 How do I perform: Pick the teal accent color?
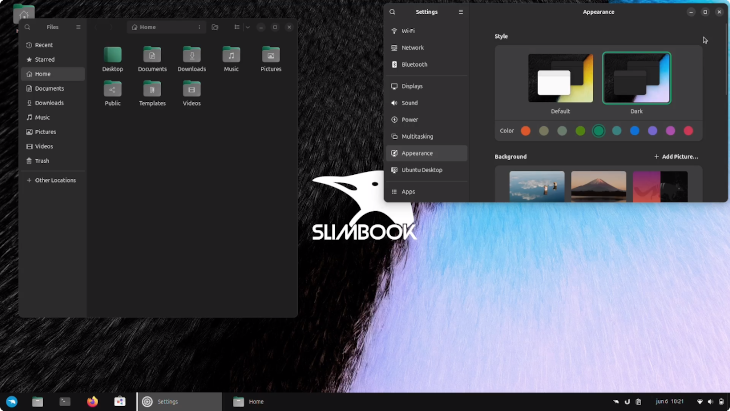click(x=616, y=131)
